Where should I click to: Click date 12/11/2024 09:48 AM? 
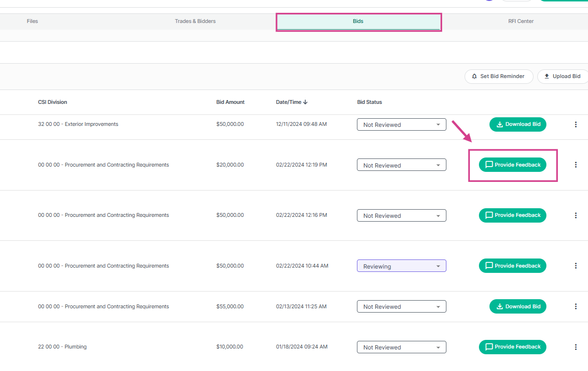tap(301, 124)
